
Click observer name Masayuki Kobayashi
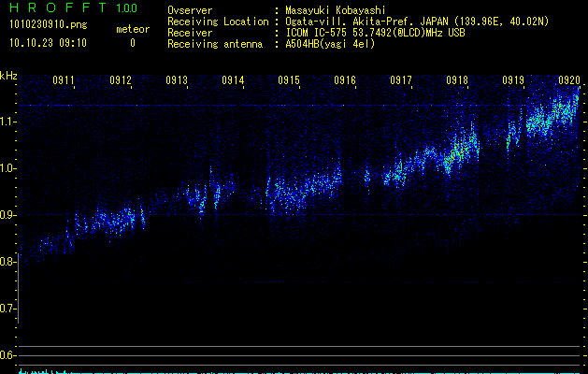(x=336, y=10)
